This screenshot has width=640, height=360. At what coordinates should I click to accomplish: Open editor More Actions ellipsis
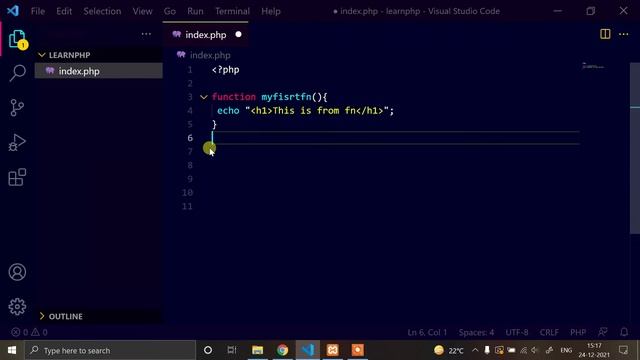click(x=624, y=34)
